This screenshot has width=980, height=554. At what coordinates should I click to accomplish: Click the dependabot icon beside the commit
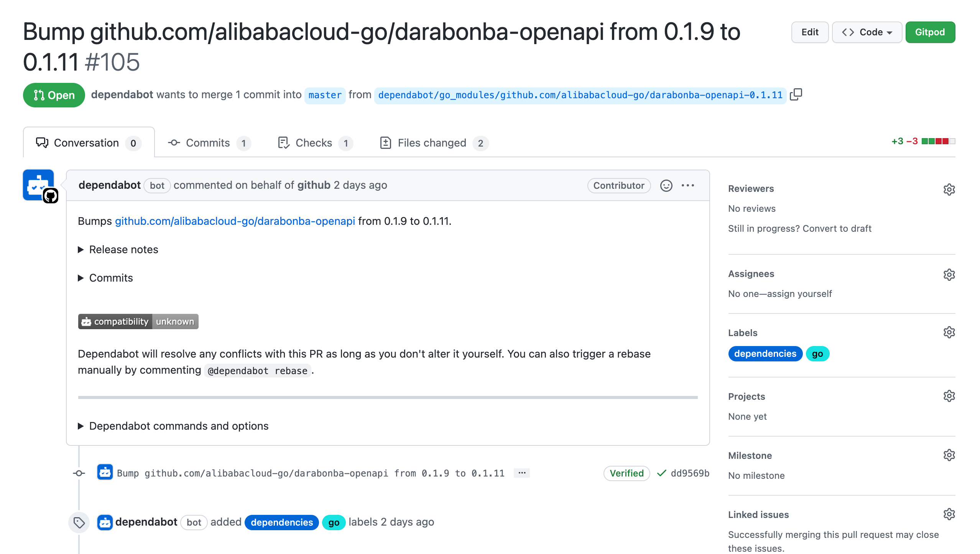tap(105, 473)
